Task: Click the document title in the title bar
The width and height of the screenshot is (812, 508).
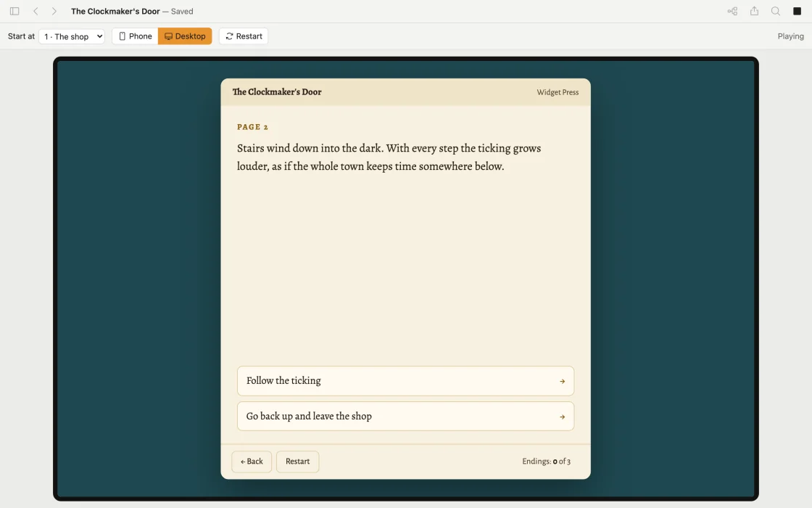Action: coord(115,11)
